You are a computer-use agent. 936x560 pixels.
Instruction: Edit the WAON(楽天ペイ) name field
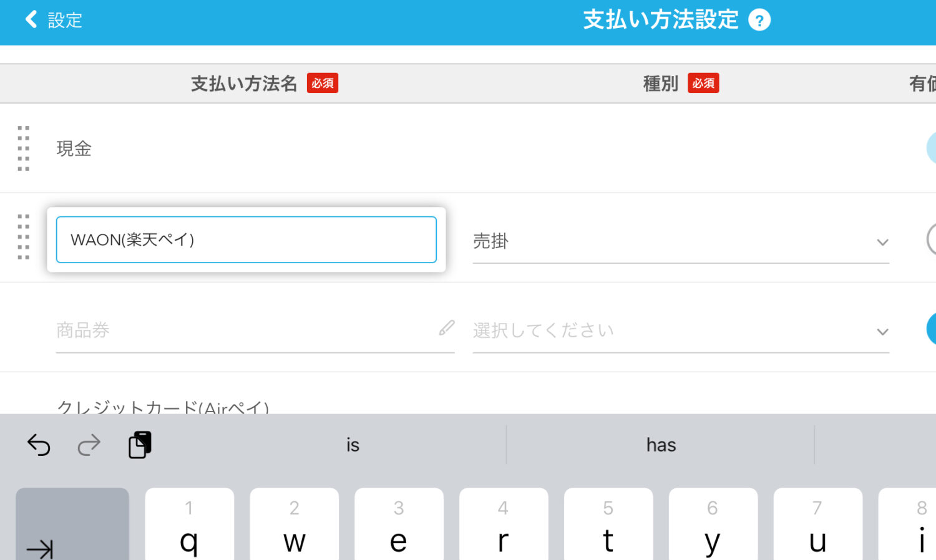246,239
